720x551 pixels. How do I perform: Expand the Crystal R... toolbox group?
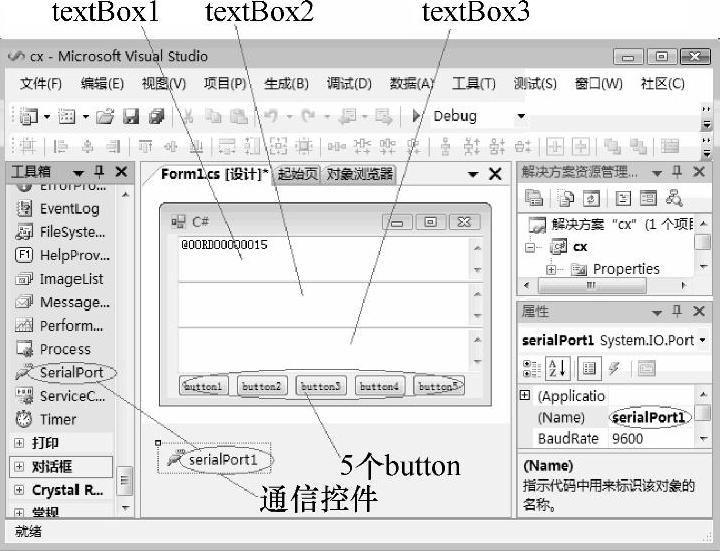19,490
